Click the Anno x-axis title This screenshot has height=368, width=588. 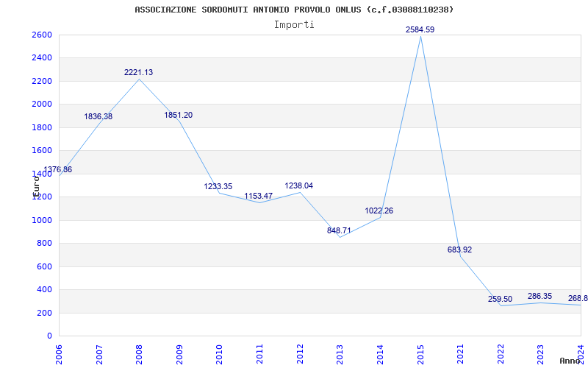(x=571, y=361)
